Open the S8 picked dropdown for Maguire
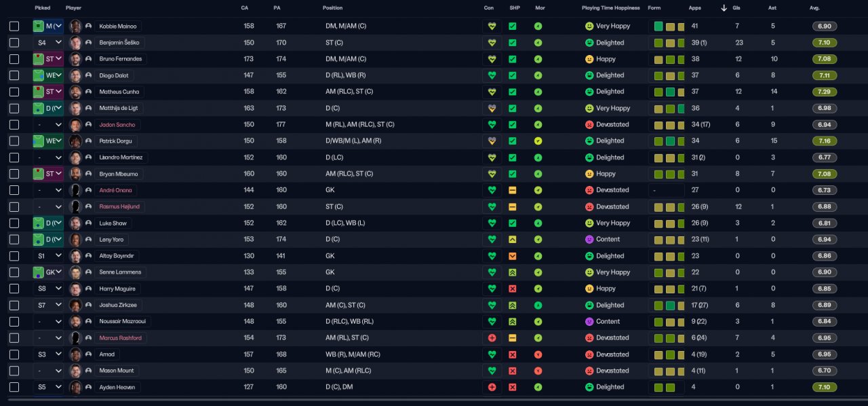Viewport: 868px width, 406px height. (48, 289)
